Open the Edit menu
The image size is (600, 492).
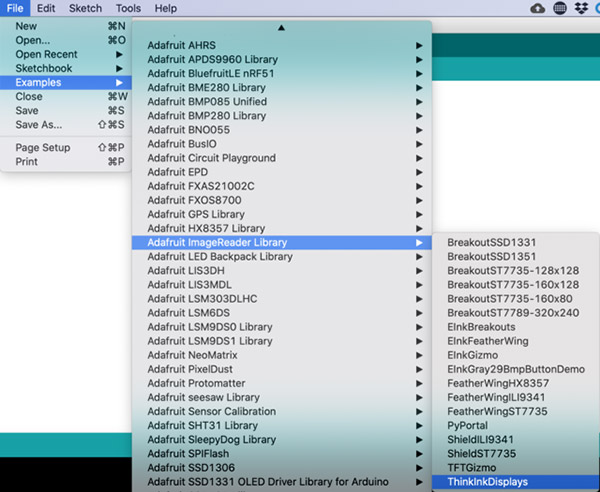click(x=46, y=8)
